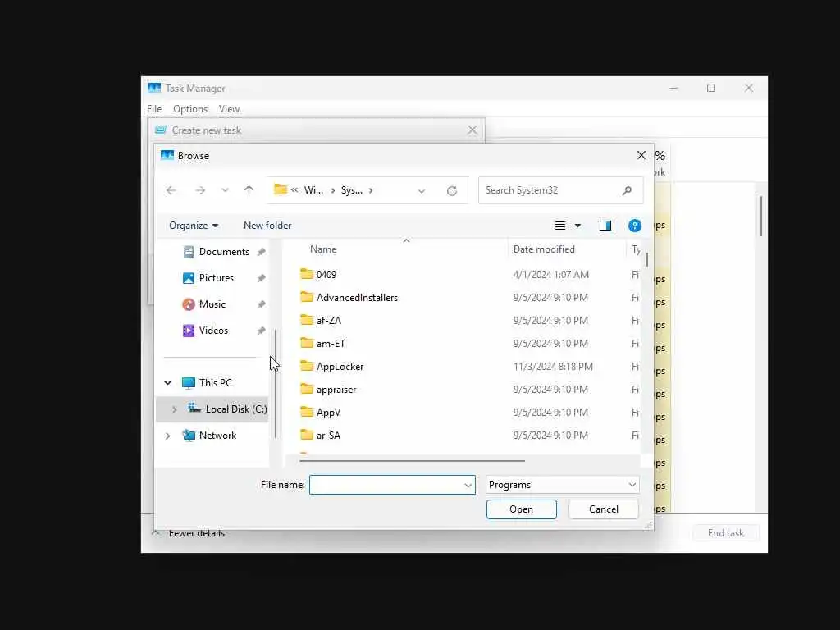Viewport: 840px width, 630px height.
Task: Open View menu in Task Manager
Action: [229, 109]
